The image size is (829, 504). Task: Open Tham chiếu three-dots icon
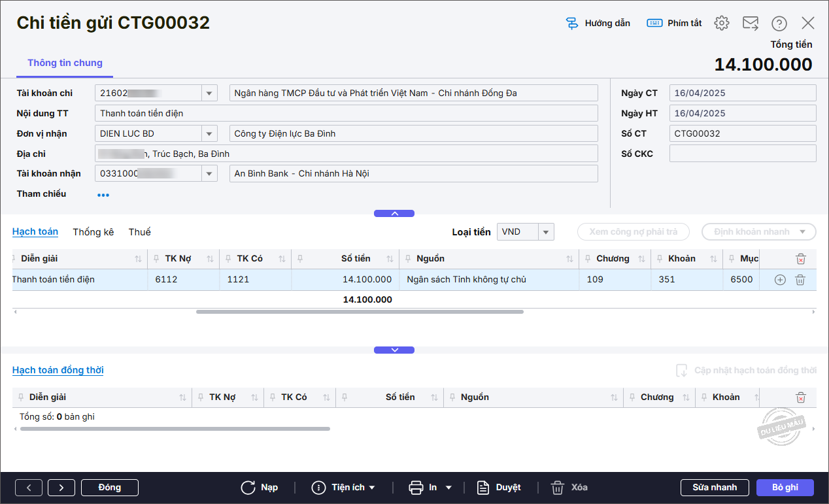[x=103, y=195]
